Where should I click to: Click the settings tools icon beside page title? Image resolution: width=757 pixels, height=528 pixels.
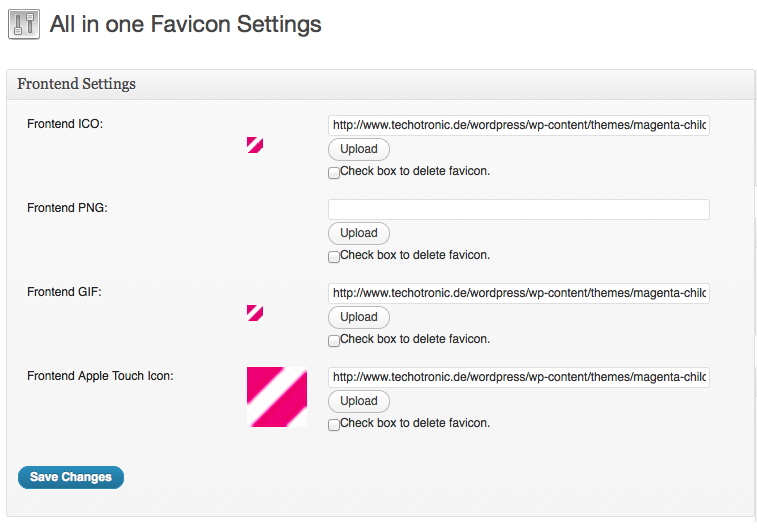point(24,24)
